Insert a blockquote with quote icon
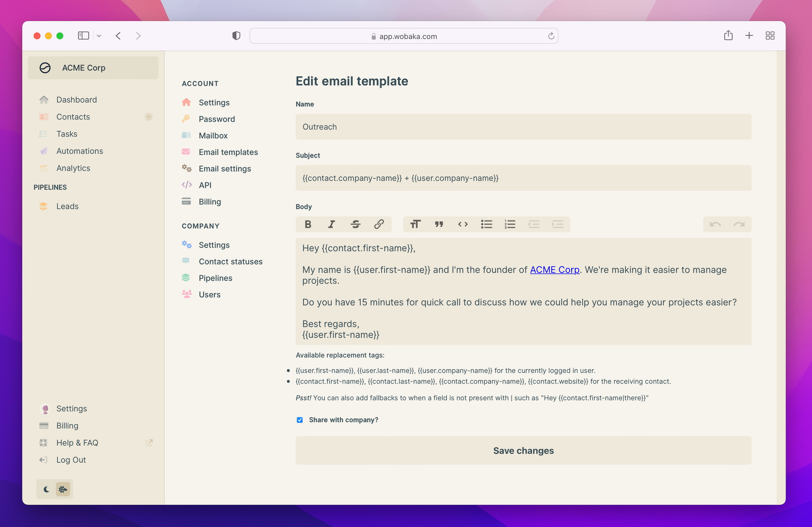The width and height of the screenshot is (812, 527). (x=439, y=224)
